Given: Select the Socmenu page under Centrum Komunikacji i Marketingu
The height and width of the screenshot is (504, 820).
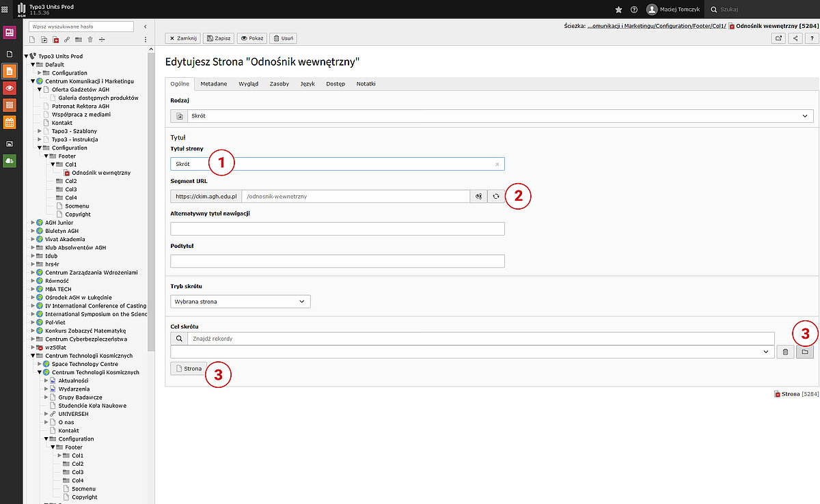Looking at the screenshot, I should click(x=77, y=206).
